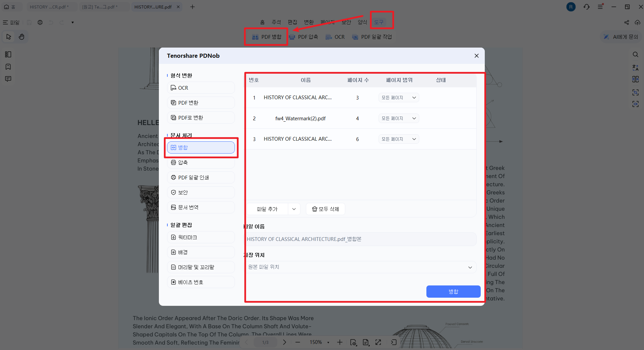The width and height of the screenshot is (644, 350).
Task: Click the Home icon tab
Action: (x=10, y=7)
